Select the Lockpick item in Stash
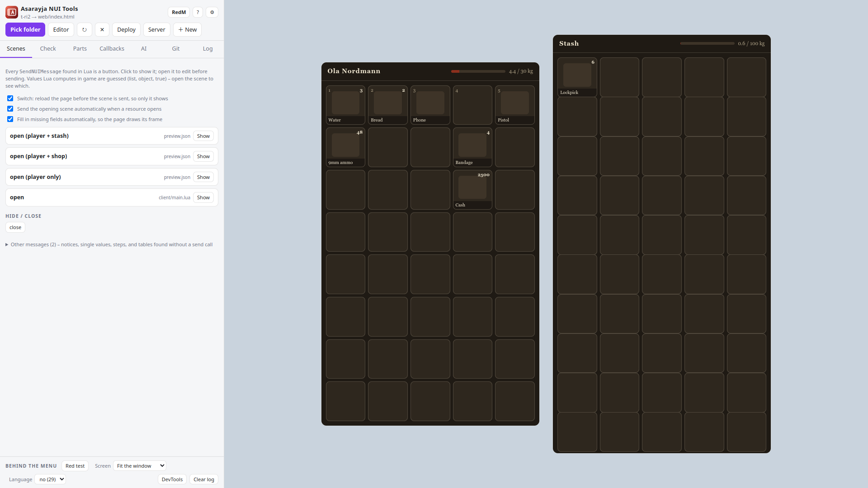Viewport: 868px width, 488px height. [x=577, y=77]
